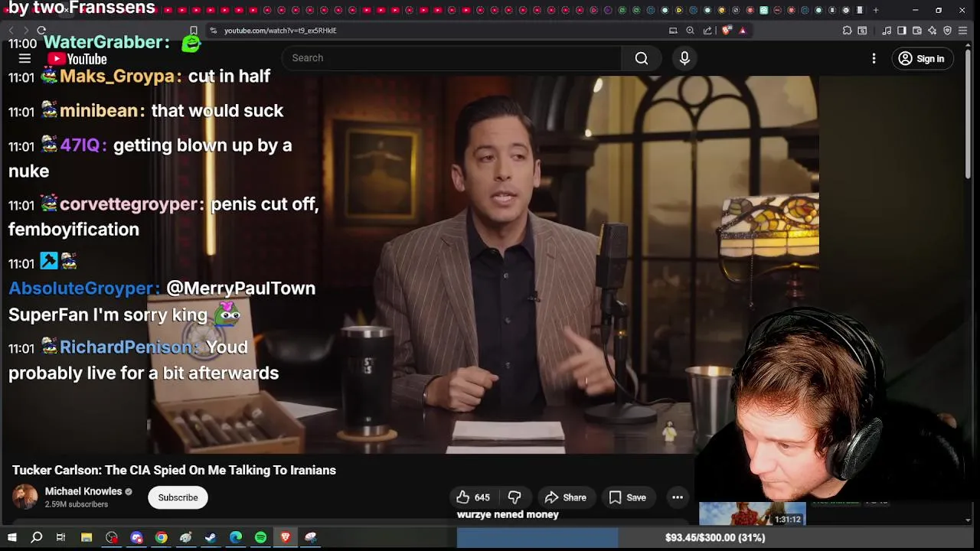Image resolution: width=980 pixels, height=551 pixels.
Task: Click the youtube.com address bar URL
Action: coord(280,31)
